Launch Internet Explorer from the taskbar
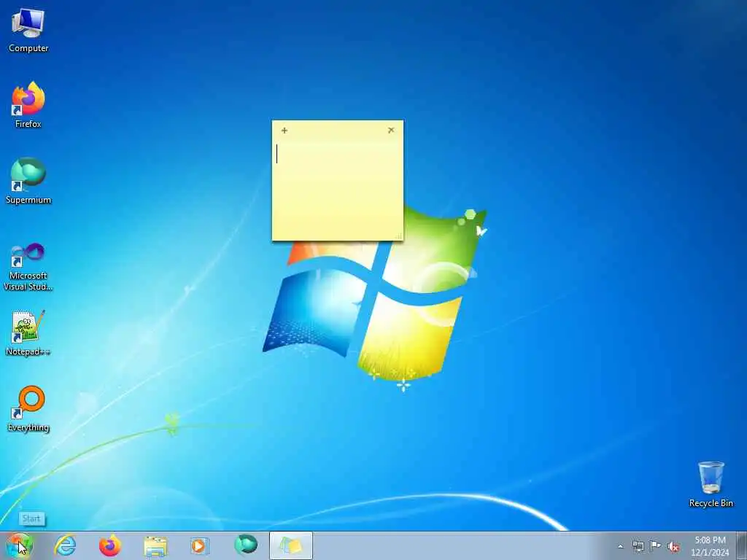The image size is (747, 560). (65, 545)
